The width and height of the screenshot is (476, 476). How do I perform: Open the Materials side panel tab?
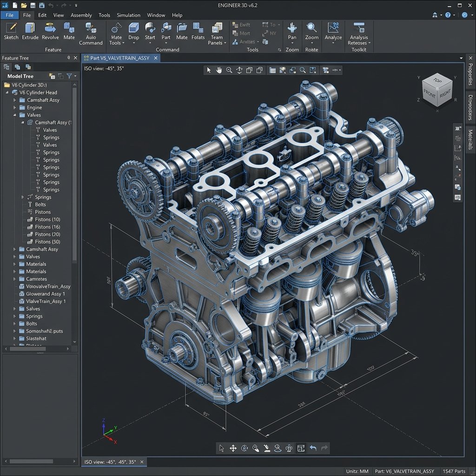(470, 139)
